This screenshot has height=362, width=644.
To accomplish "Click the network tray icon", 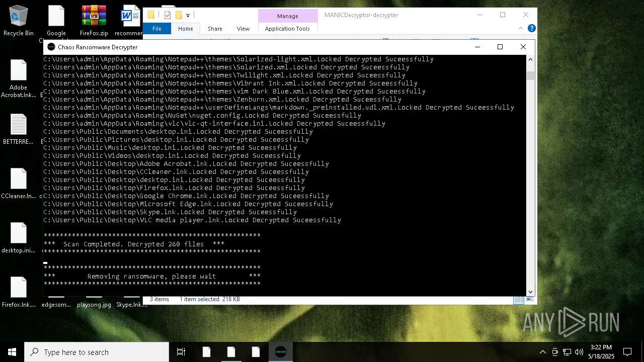I will point(567,352).
